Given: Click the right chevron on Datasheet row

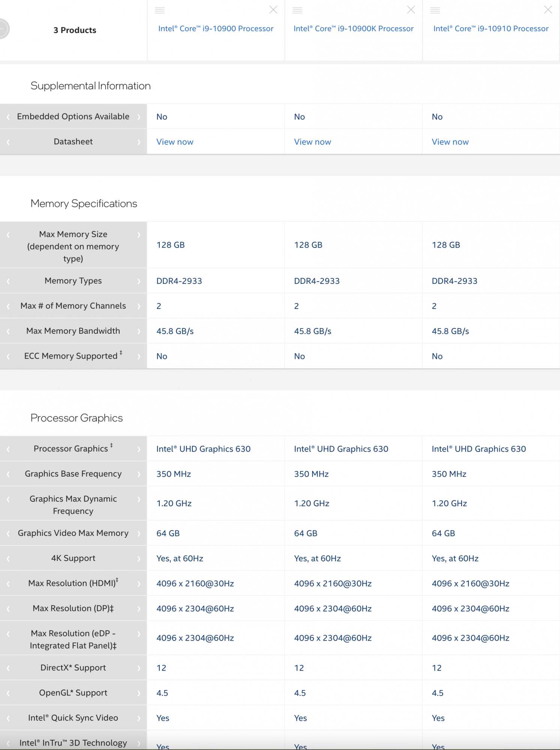Looking at the screenshot, I should point(139,142).
